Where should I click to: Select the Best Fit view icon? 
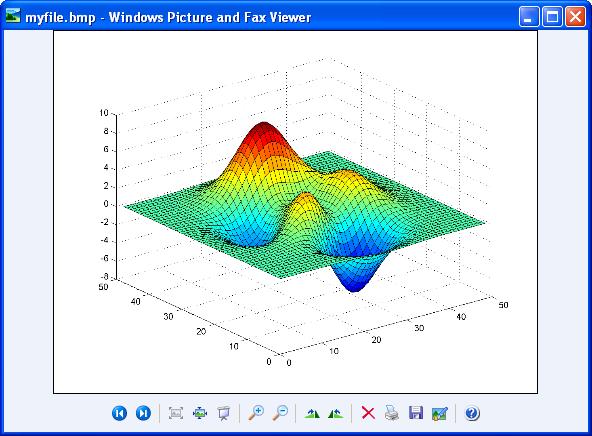pos(176,413)
